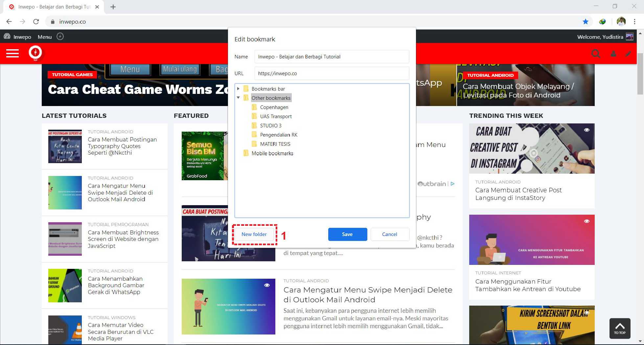Open Cara Mengatur Menu Swipe sidebar link
Image resolution: width=644 pixels, height=345 pixels.
pyautogui.click(x=120, y=193)
